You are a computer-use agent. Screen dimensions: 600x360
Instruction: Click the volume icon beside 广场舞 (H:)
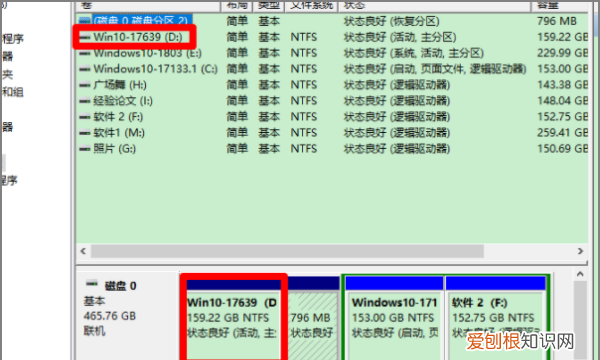(x=85, y=85)
